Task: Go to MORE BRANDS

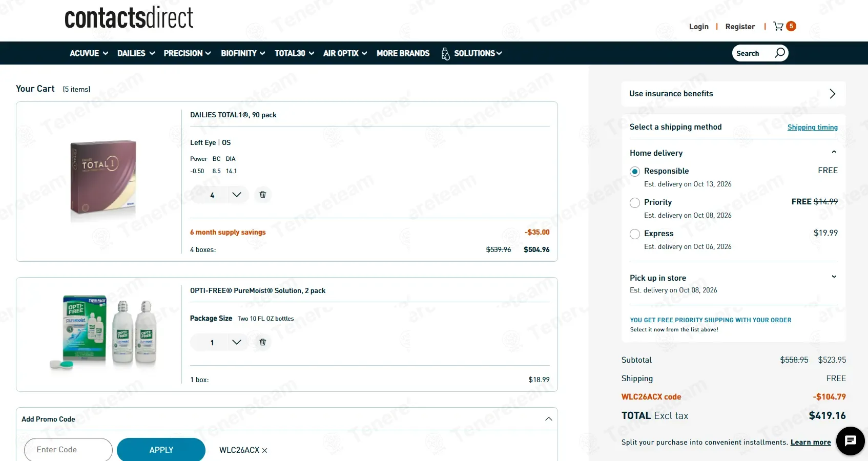Action: point(403,53)
